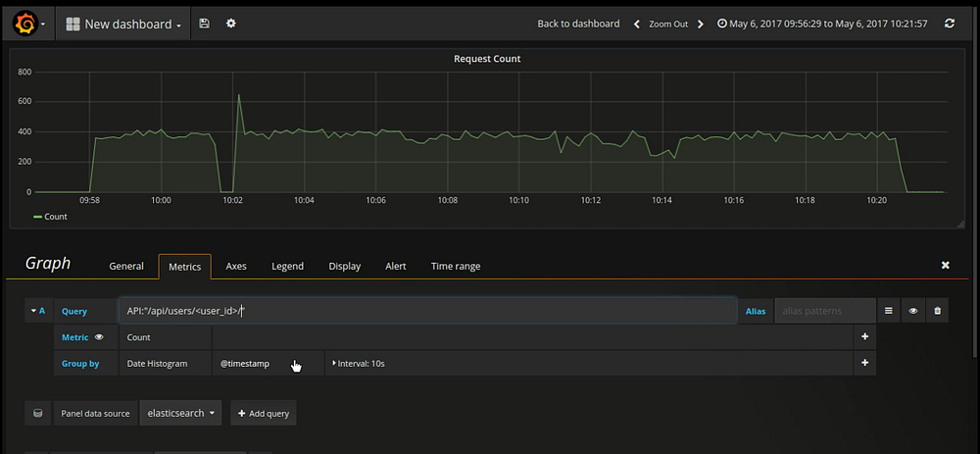The height and width of the screenshot is (454, 980).
Task: Click the resize handle of graph panel
Action: point(960,224)
